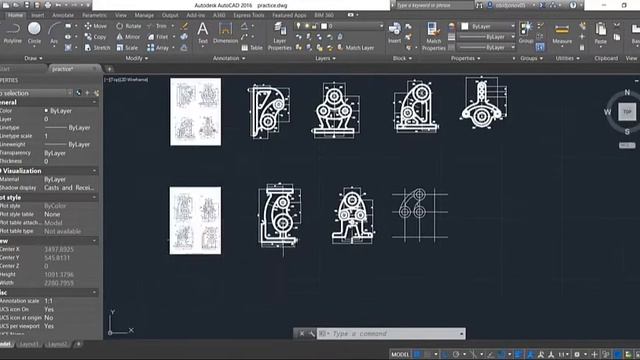Toggle grid display in status bar
Image resolution: width=640 pixels, height=360 pixels.
pos(417,354)
